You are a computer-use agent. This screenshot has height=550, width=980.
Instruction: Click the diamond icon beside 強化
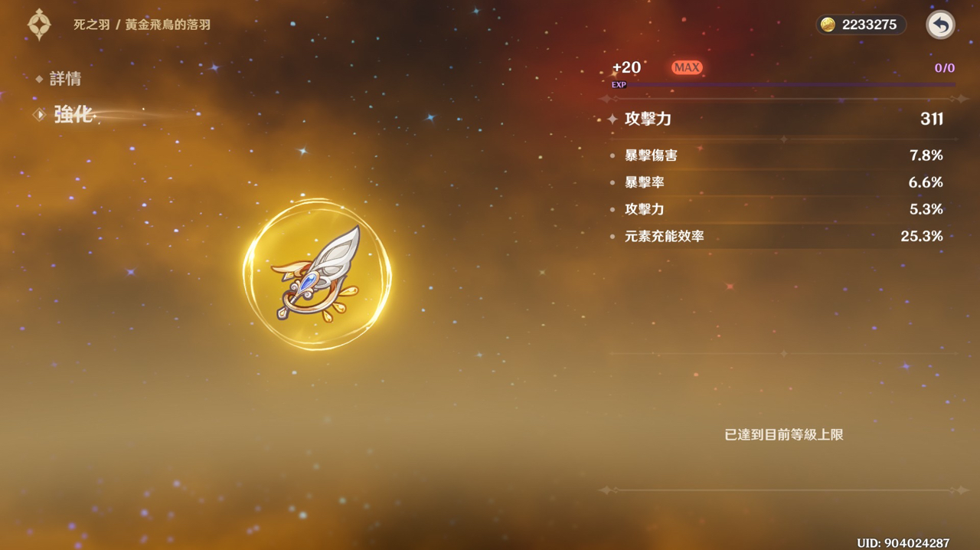click(x=39, y=115)
